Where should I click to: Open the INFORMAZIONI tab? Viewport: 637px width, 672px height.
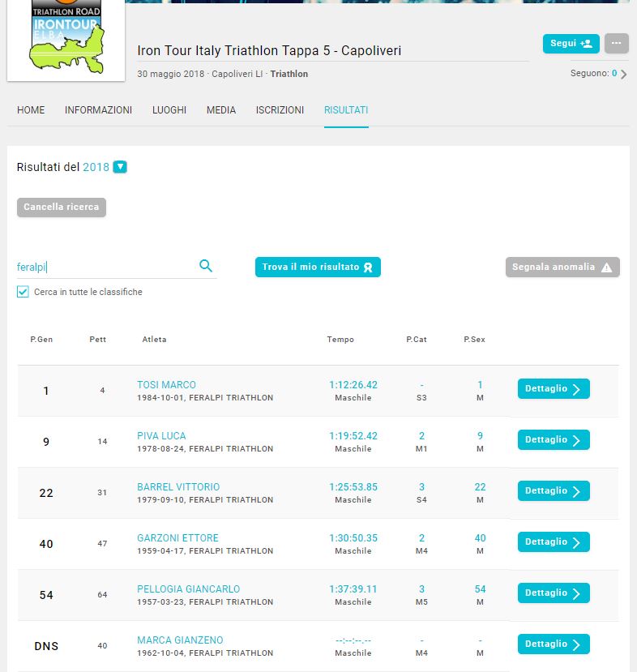click(x=99, y=110)
